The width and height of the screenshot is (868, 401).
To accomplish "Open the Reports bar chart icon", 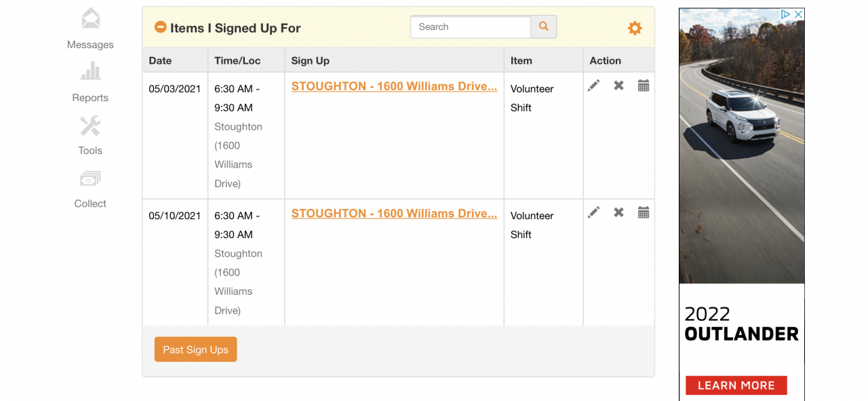I will 90,71.
